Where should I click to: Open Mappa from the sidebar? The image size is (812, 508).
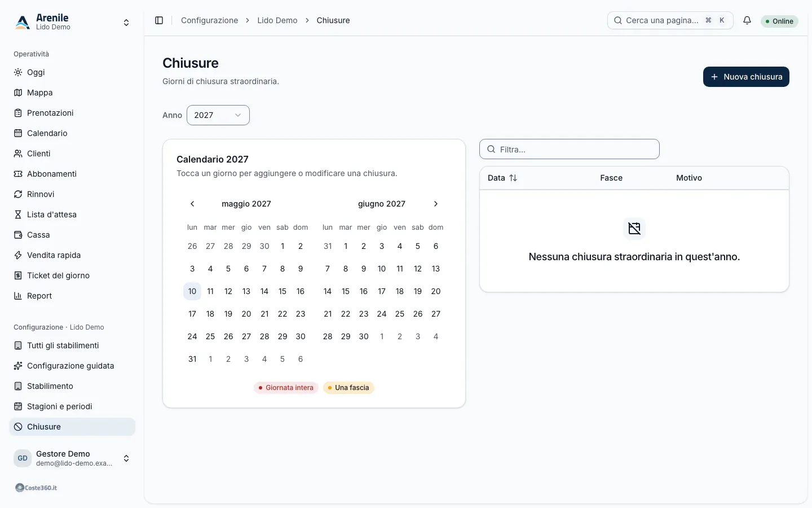(x=72, y=93)
